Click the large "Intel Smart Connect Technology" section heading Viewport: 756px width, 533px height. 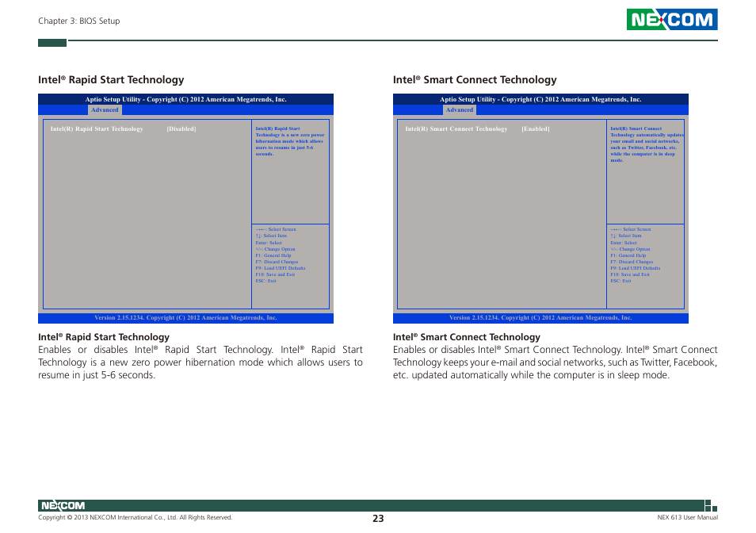(x=475, y=79)
